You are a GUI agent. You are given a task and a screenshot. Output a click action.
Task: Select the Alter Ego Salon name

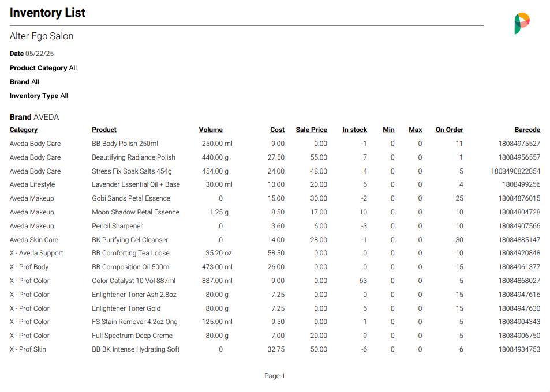click(x=42, y=36)
